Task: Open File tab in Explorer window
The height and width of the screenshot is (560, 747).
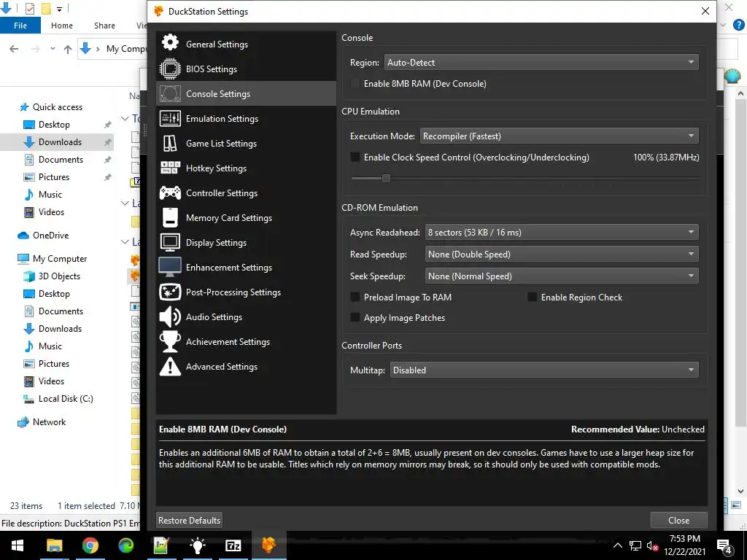Action: [20, 26]
